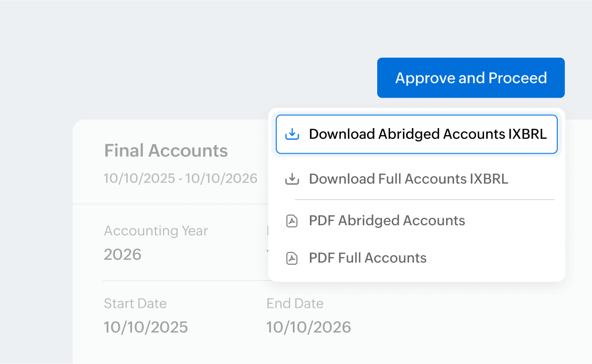Click download icon beside Full Accounts IXBRL

(x=292, y=179)
